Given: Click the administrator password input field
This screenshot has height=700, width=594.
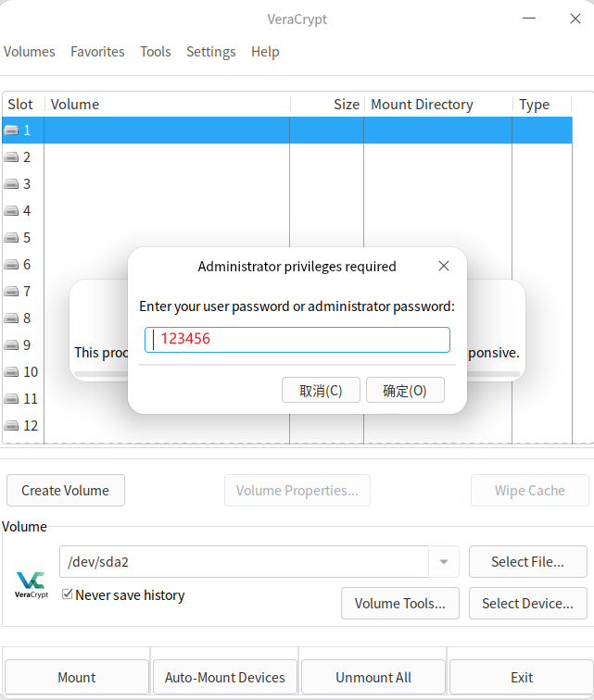Looking at the screenshot, I should pos(297,340).
